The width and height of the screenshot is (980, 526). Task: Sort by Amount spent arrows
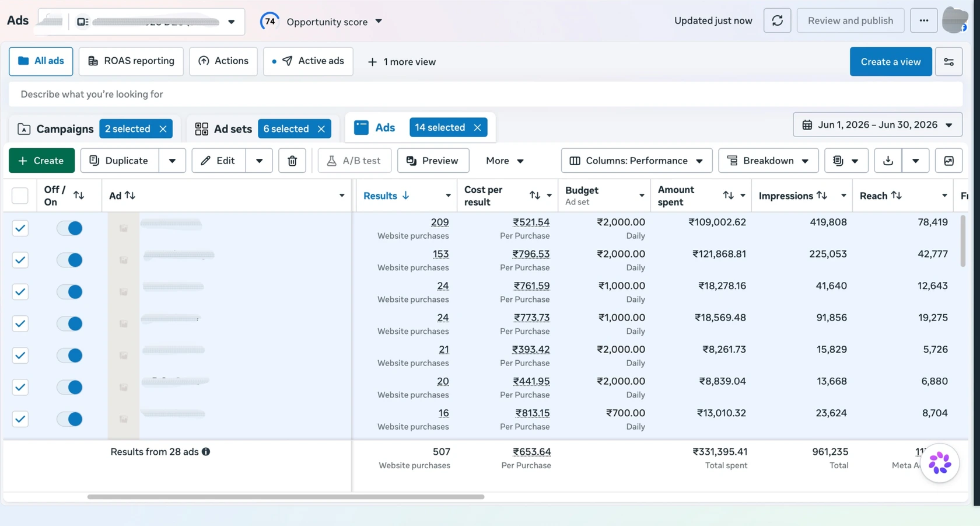(729, 196)
